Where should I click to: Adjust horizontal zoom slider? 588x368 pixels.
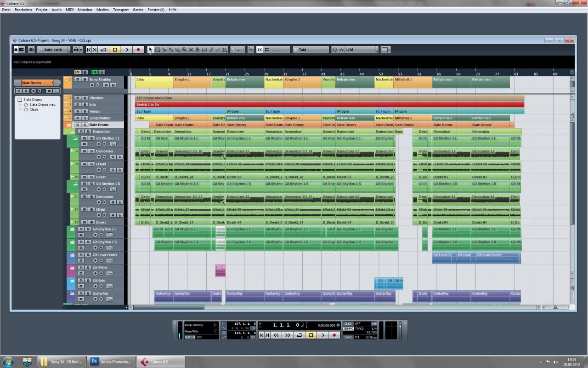(x=555, y=307)
